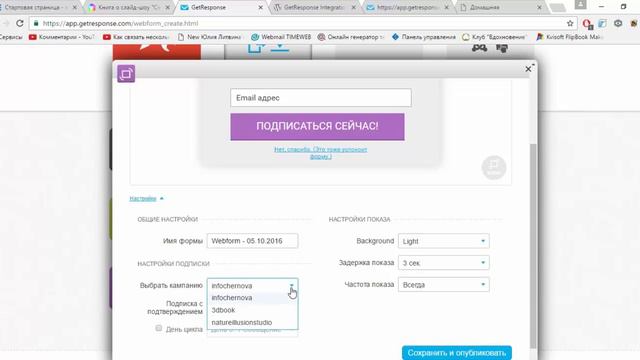
Task: Select 'natureillusionstudio' from campaign list
Action: 252,322
